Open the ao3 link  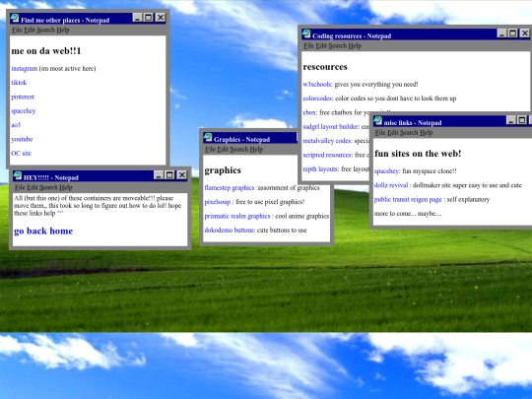pos(16,125)
